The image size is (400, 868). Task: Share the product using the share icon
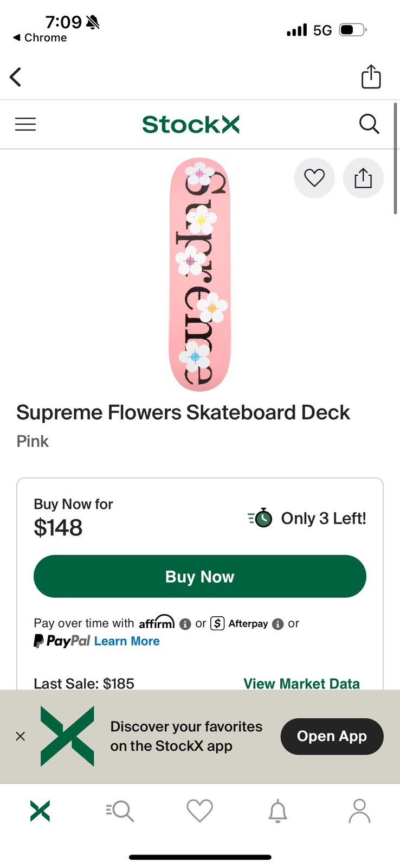[363, 177]
